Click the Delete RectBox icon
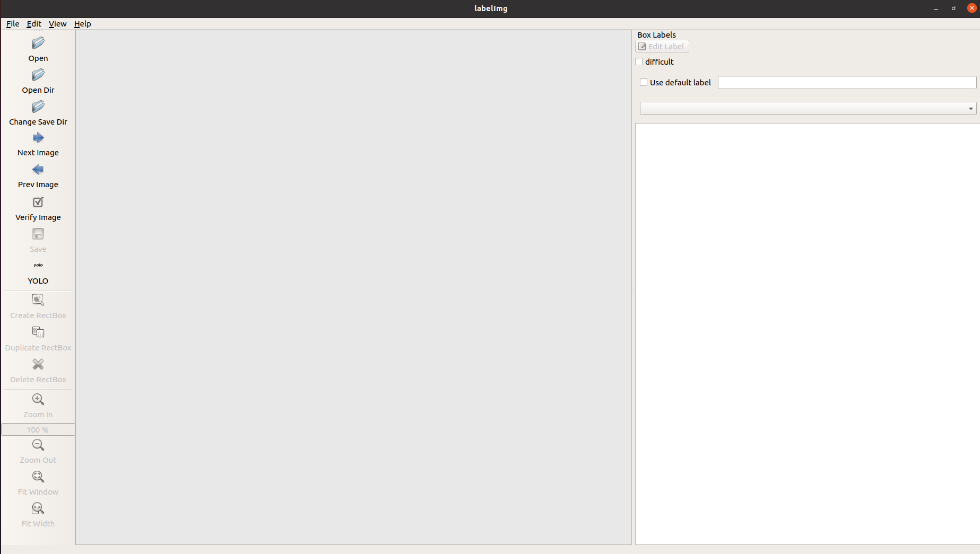The image size is (980, 554). point(38,364)
